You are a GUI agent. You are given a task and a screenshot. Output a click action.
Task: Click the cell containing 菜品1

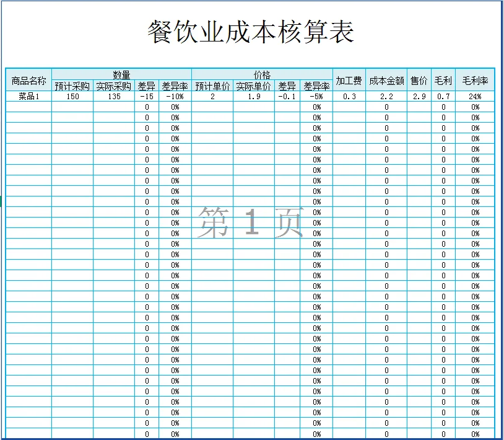click(28, 96)
